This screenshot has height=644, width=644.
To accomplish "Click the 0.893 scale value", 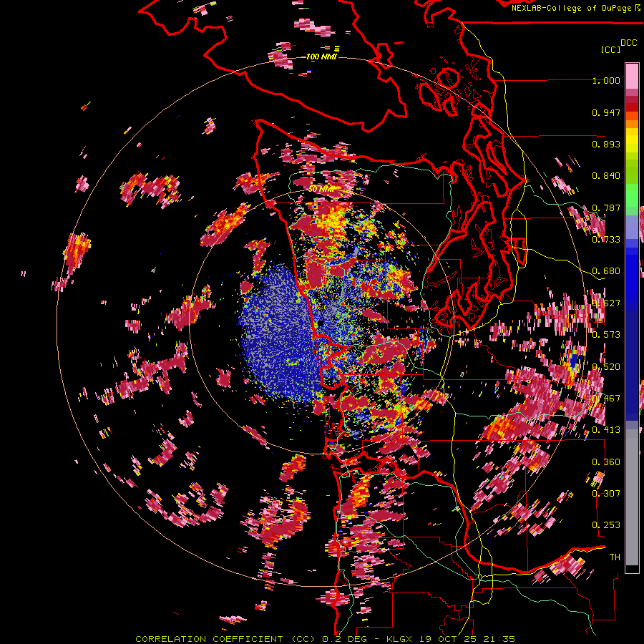I will tap(606, 144).
